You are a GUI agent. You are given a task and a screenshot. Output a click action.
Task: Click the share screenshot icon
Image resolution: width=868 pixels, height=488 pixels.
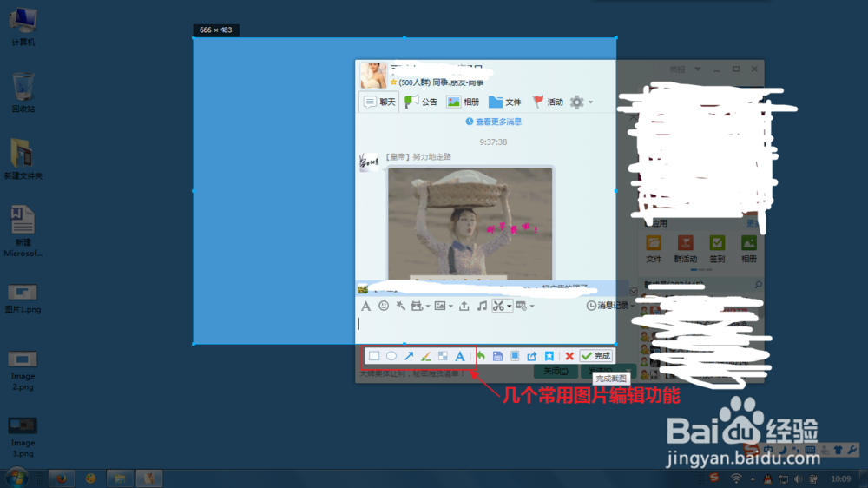tap(532, 356)
